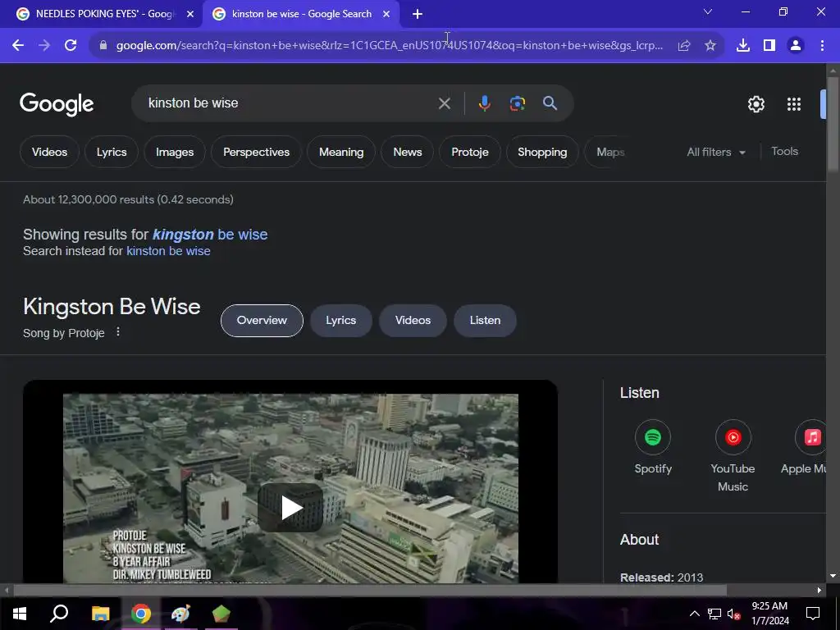
Task: Submit search with magnifier icon
Action: (550, 103)
